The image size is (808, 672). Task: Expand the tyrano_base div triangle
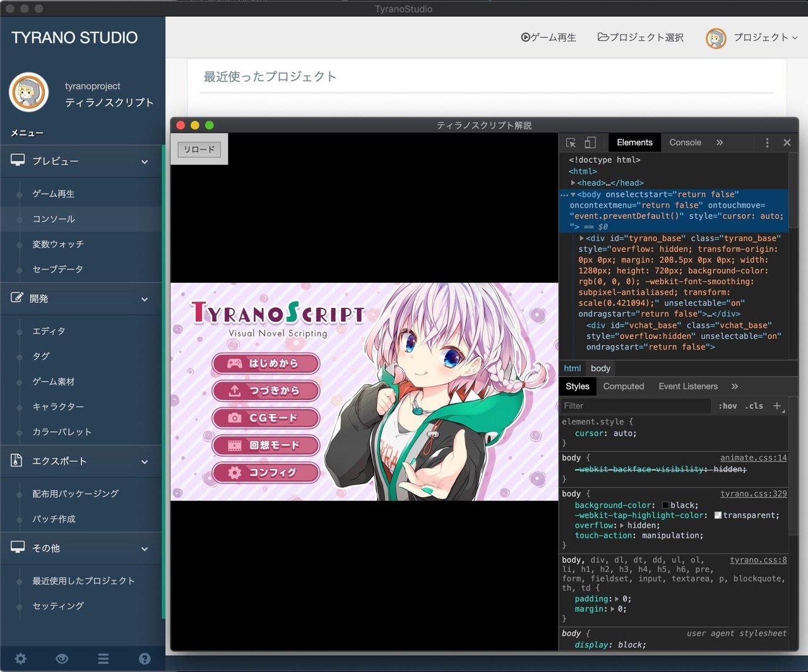pos(582,239)
